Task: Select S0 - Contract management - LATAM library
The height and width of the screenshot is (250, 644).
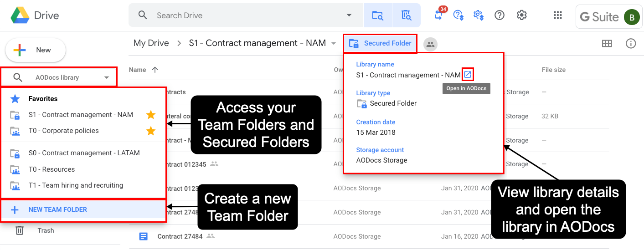Action: (84, 153)
